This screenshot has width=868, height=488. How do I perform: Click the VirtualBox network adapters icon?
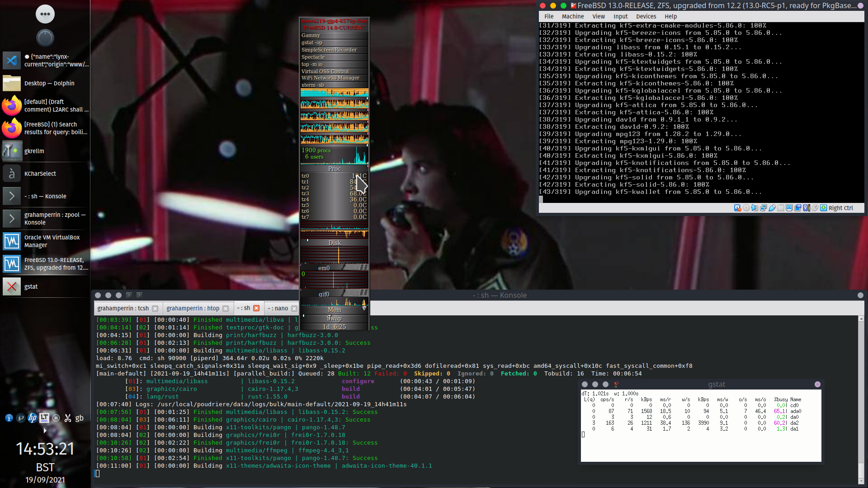pos(764,208)
